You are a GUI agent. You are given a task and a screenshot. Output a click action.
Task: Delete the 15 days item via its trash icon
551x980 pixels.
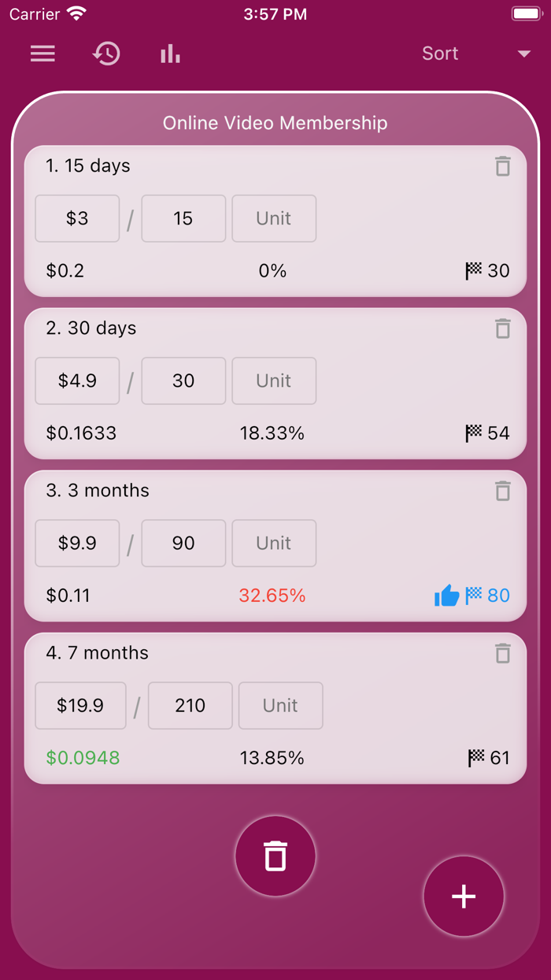503,166
